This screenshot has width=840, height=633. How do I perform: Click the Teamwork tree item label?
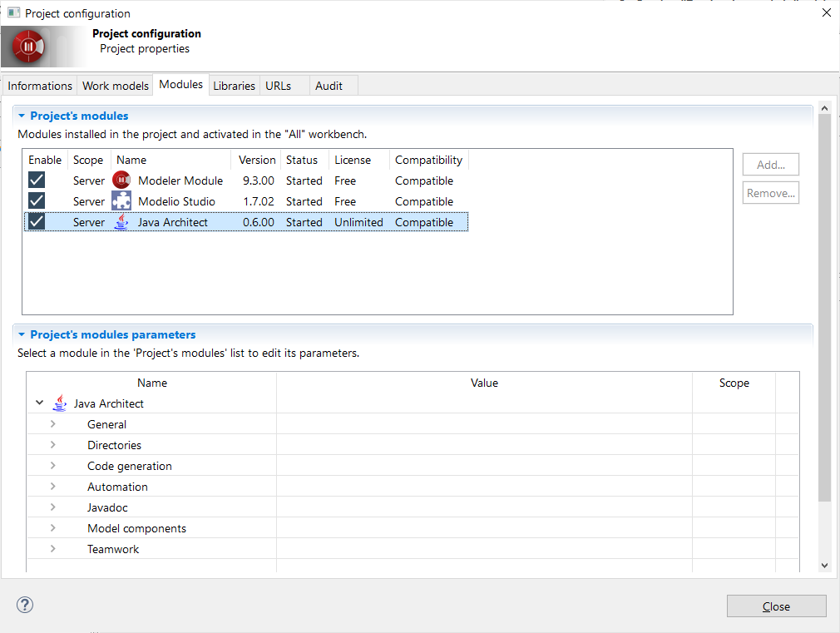click(x=113, y=549)
